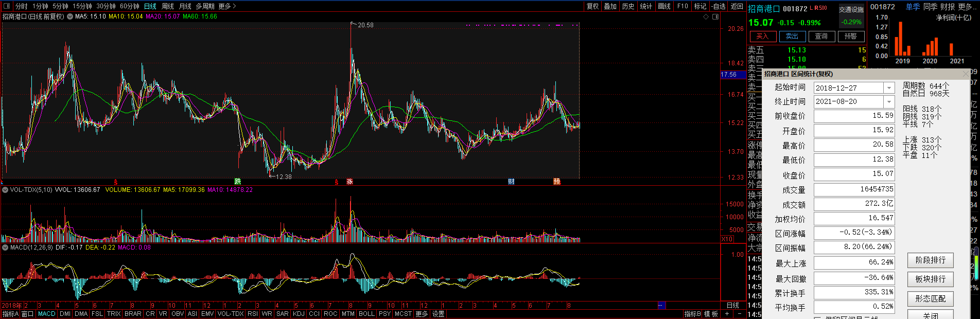
Task: Click the 复权 toolbar button
Action: tap(593, 6)
